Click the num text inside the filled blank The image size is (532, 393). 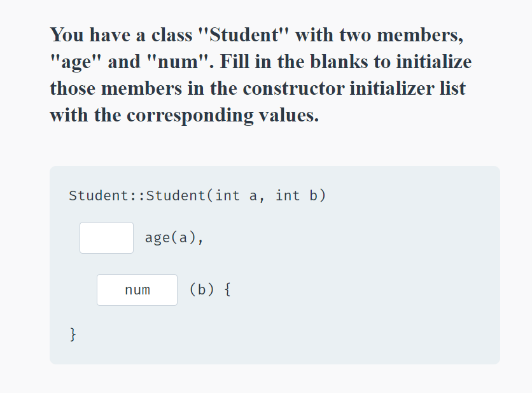pos(137,289)
